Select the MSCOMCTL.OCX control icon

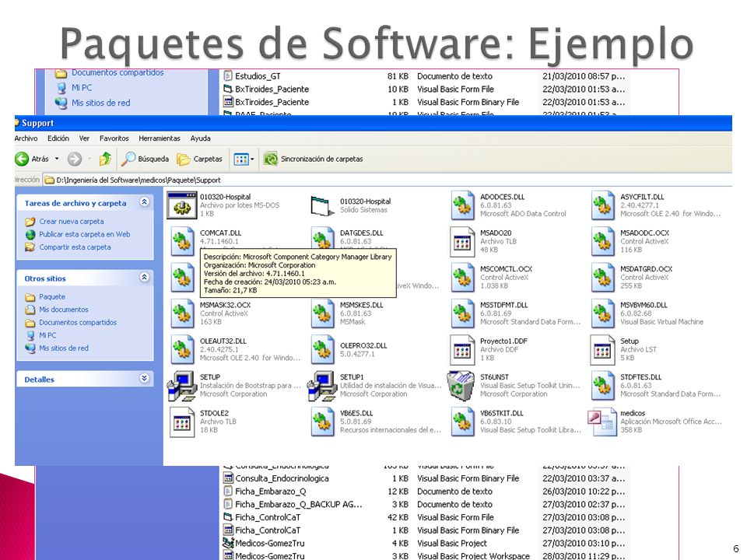(462, 278)
